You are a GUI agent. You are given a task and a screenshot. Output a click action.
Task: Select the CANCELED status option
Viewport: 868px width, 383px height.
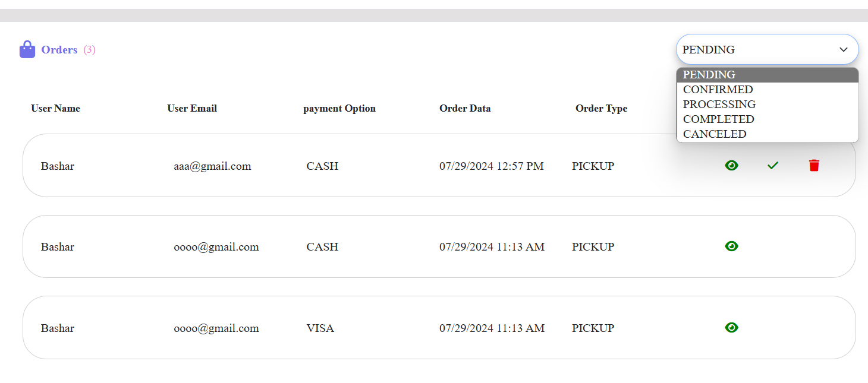point(715,134)
